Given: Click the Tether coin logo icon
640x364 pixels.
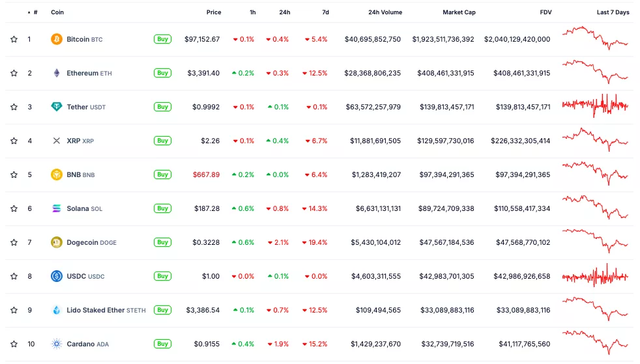Looking at the screenshot, I should [57, 107].
